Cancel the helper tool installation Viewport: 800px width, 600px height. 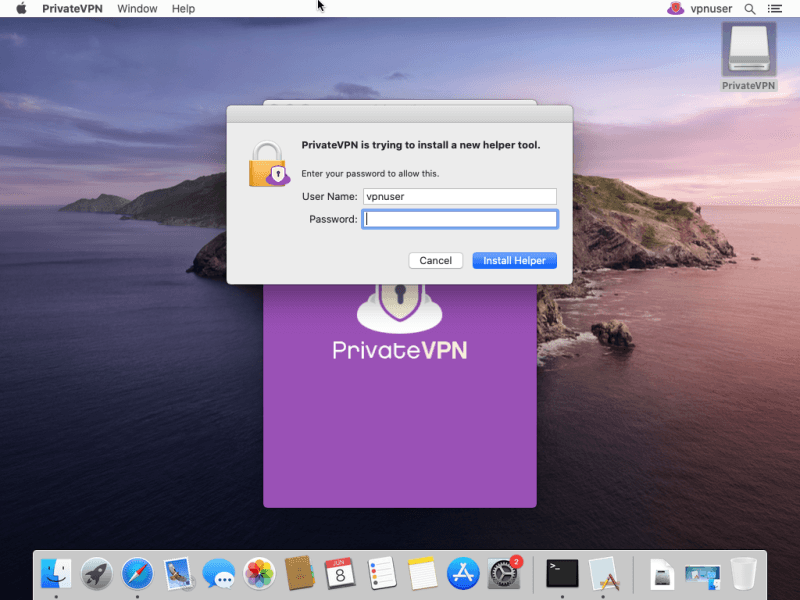[435, 260]
